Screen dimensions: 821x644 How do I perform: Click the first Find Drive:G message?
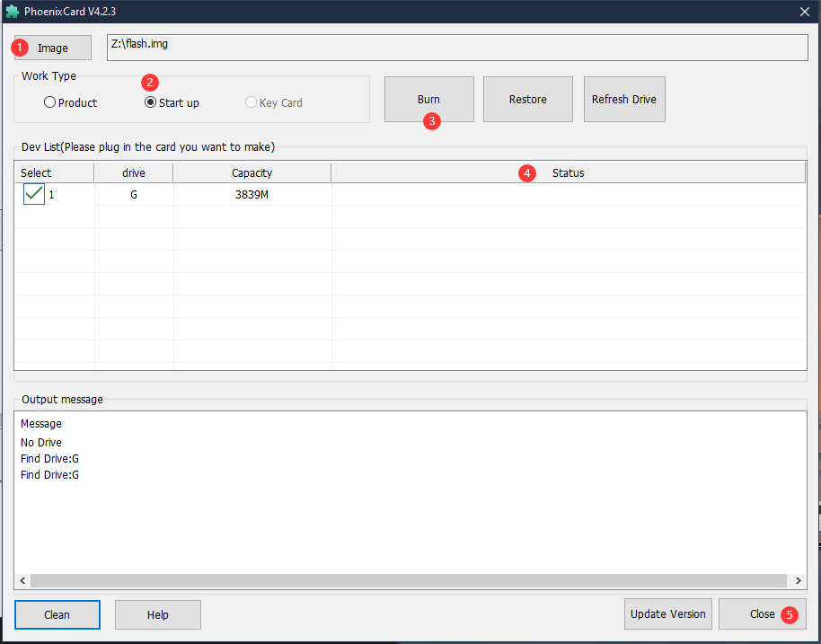49,459
